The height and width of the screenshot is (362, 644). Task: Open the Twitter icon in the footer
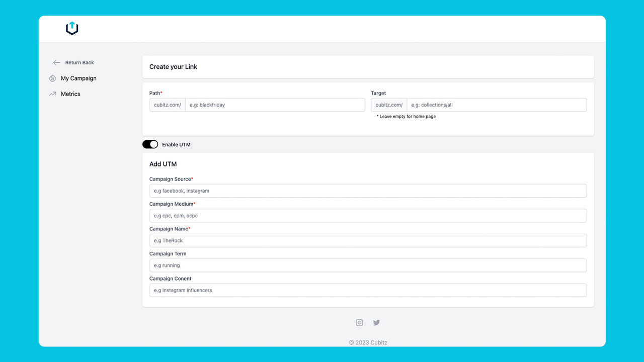pos(376,322)
